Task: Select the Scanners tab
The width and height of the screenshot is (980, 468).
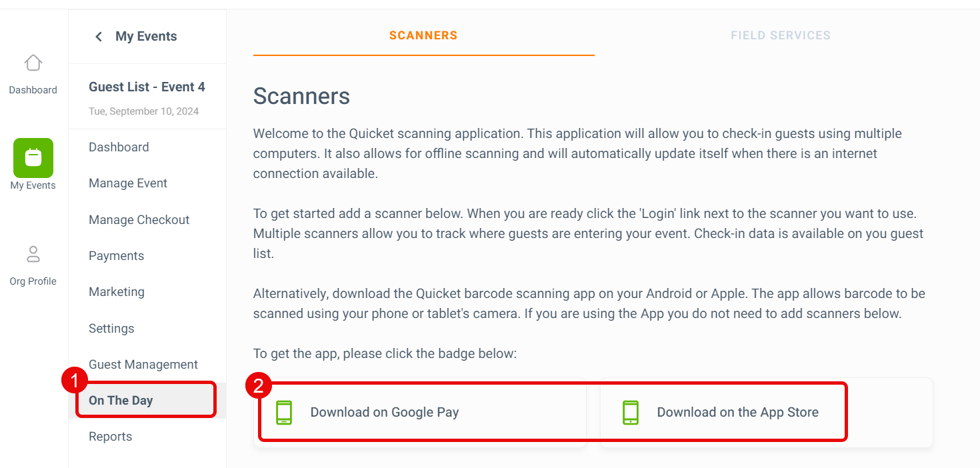Action: 423,35
